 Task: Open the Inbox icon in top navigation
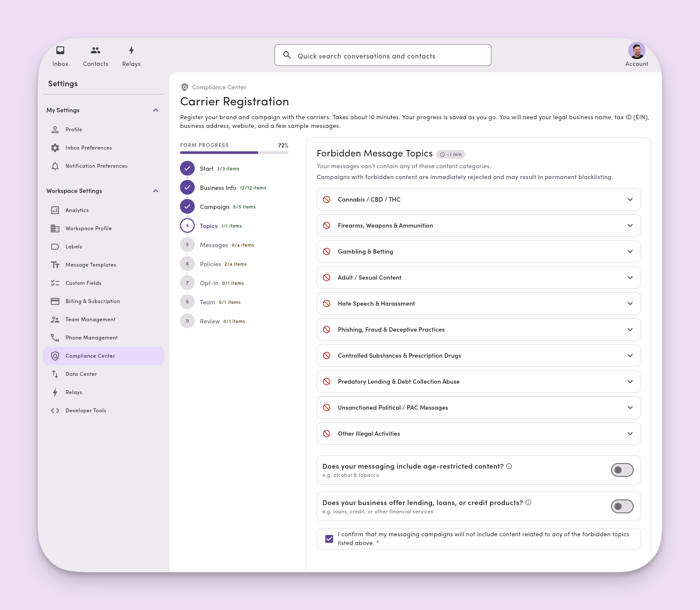coord(60,50)
